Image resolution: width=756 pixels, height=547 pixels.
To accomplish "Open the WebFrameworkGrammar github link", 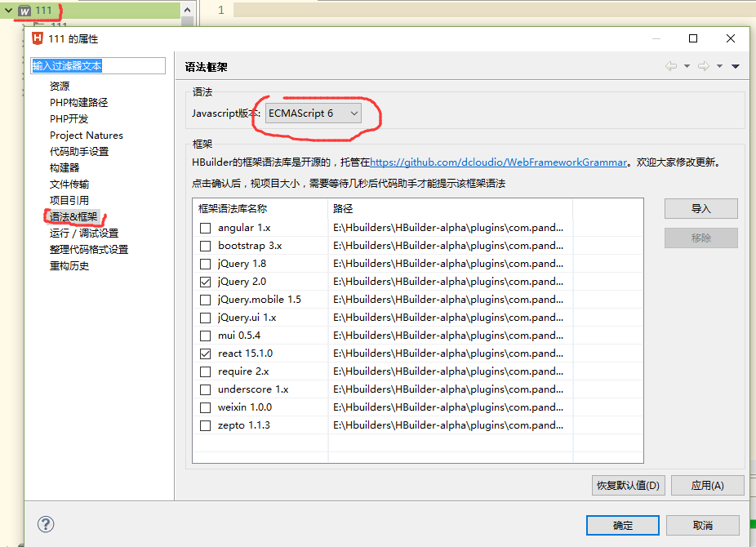I will (x=499, y=162).
